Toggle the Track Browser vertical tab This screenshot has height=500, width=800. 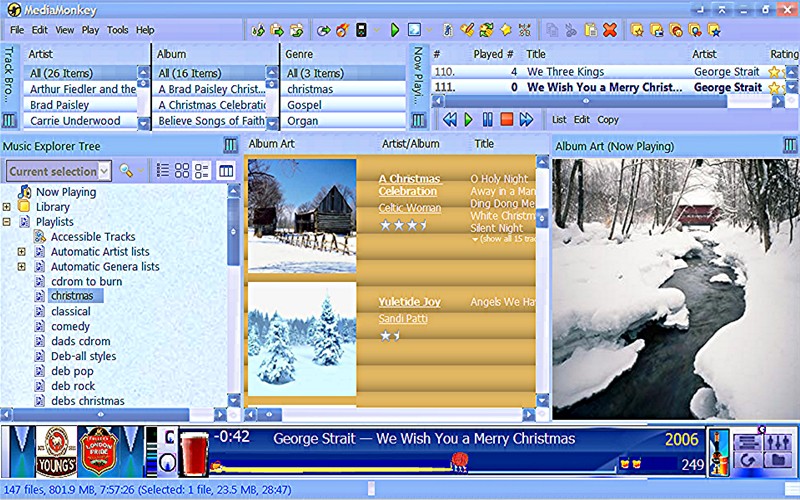click(x=8, y=74)
